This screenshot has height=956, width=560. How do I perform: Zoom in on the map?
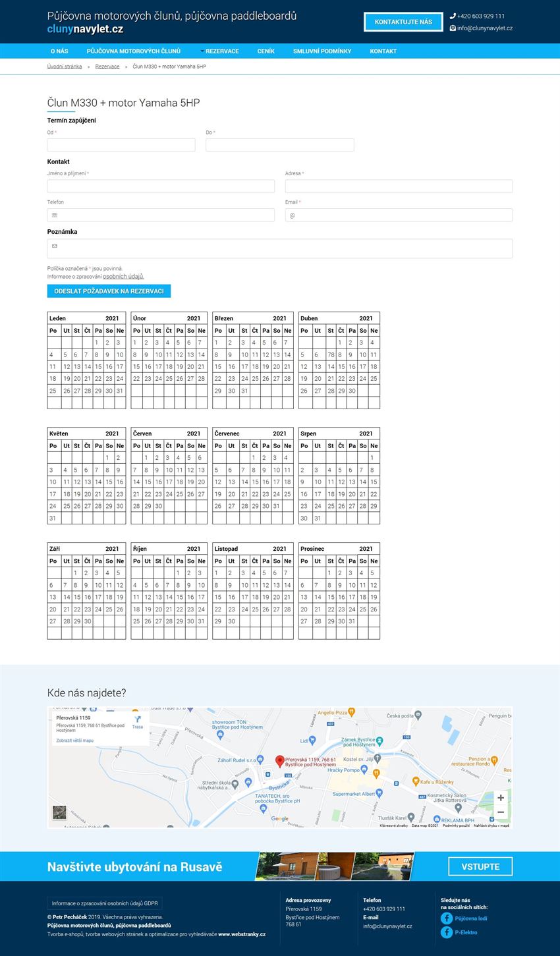click(500, 798)
